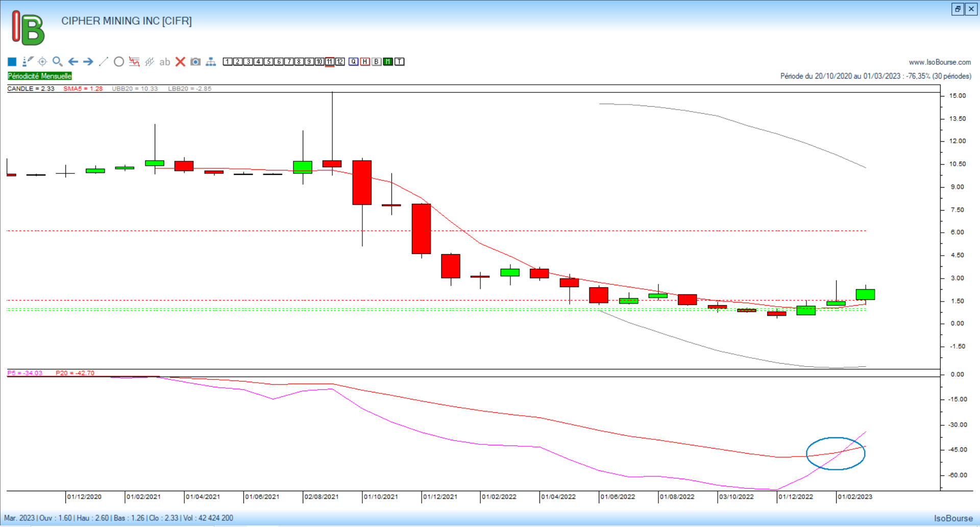Click the IsoBourse status bar label
This screenshot has height=527, width=980.
(953, 518)
